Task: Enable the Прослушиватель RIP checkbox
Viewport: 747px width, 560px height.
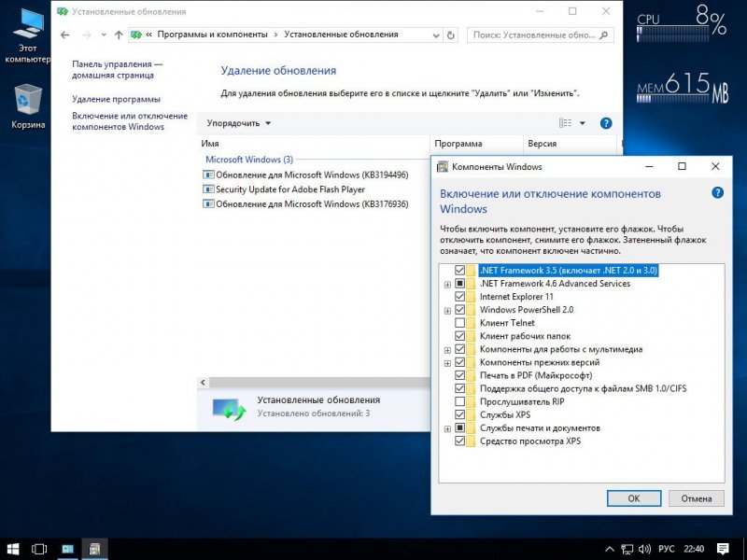Action: [x=459, y=401]
